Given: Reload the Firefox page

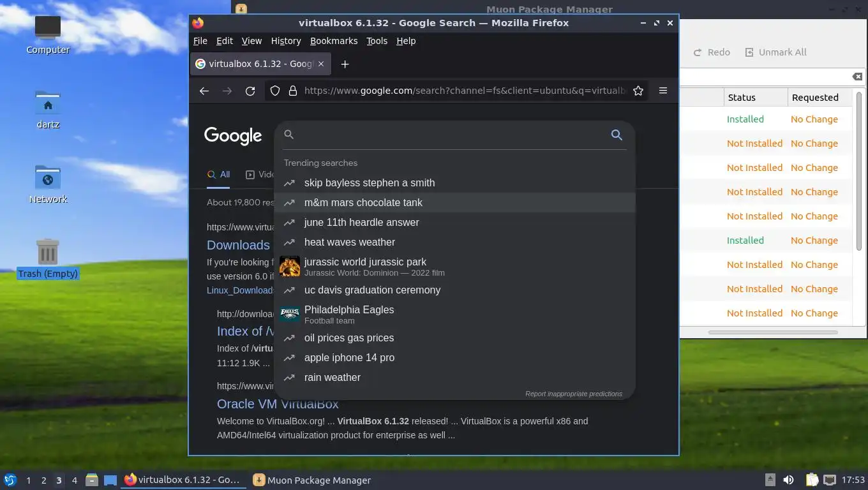Looking at the screenshot, I should point(250,91).
